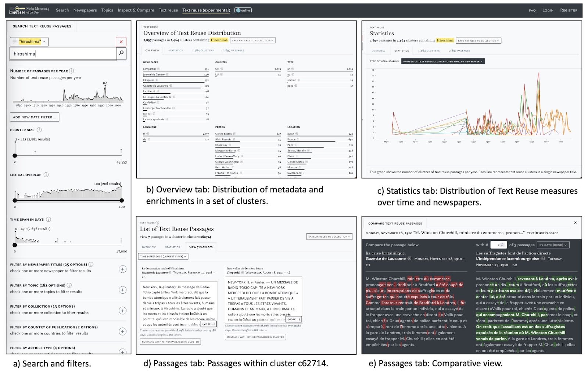This screenshot has width=588, height=372.
Task: Close the Compare Text Reuse Passages panel
Action: pos(575,223)
